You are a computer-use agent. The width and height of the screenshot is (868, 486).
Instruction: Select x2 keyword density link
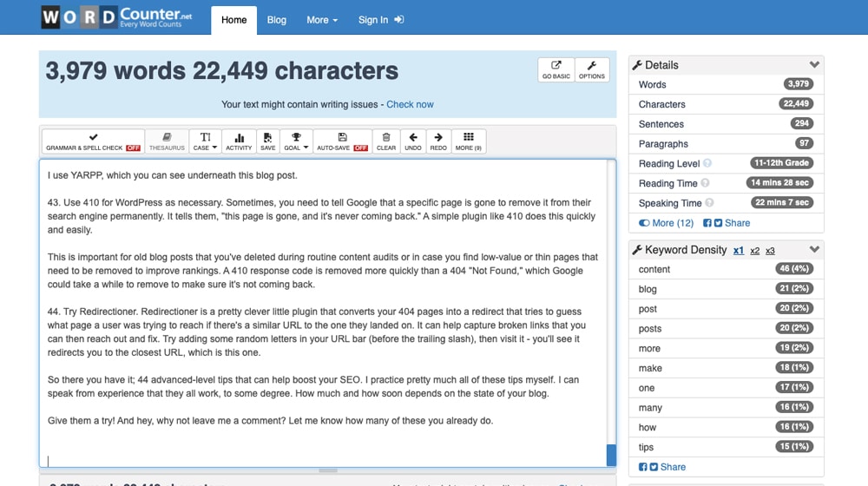pos(754,251)
